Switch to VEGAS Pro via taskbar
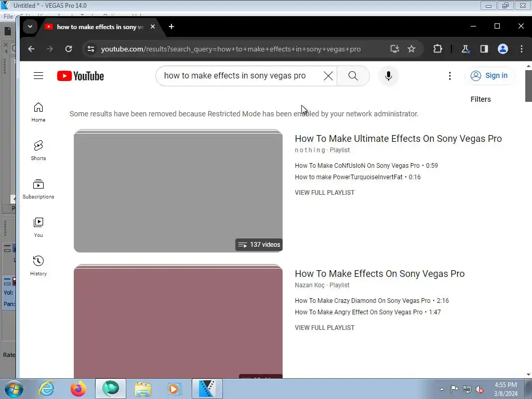This screenshot has height=399, width=532. pyautogui.click(x=207, y=389)
